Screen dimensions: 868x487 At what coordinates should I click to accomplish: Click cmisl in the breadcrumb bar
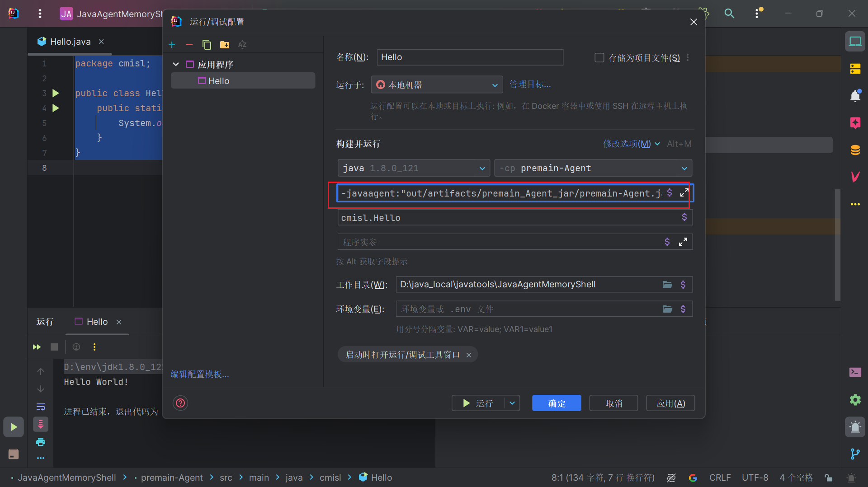330,478
